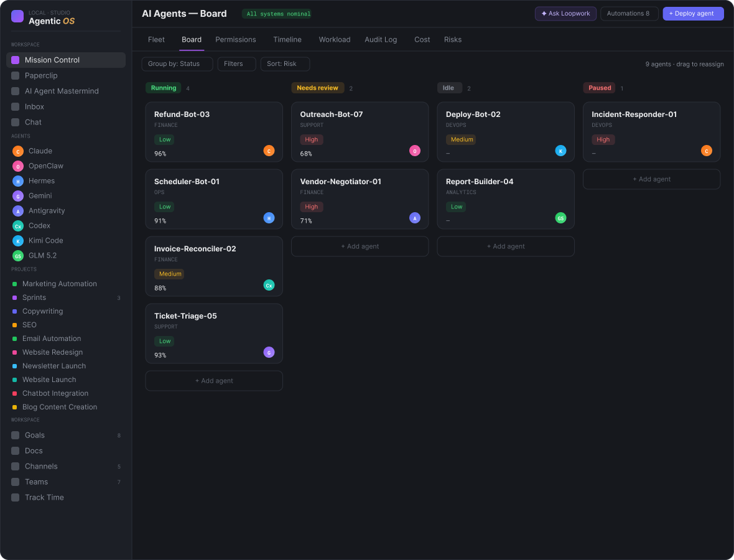Click the Deploy agent button

694,14
